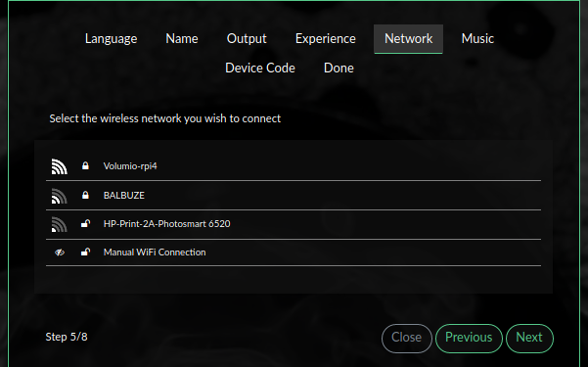This screenshot has height=367, width=588.
Task: Select the Volumio-rpi4 network
Action: coord(294,166)
